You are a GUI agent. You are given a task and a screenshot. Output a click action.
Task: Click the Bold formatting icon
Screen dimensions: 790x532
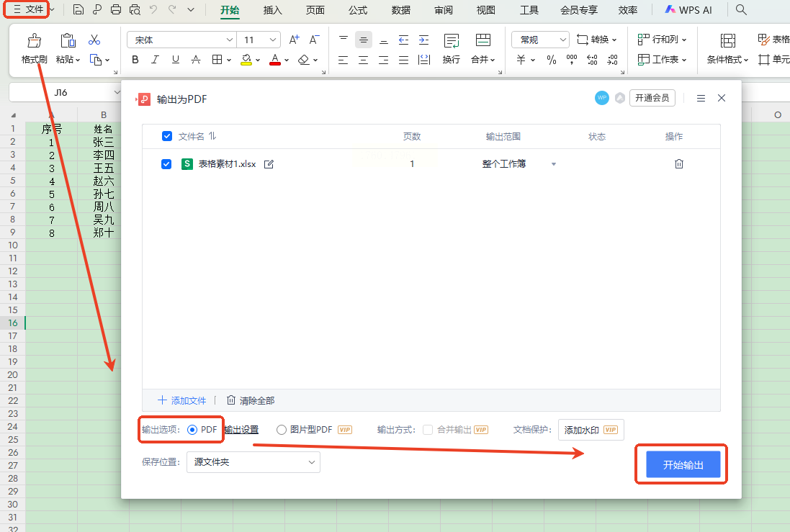pos(135,60)
